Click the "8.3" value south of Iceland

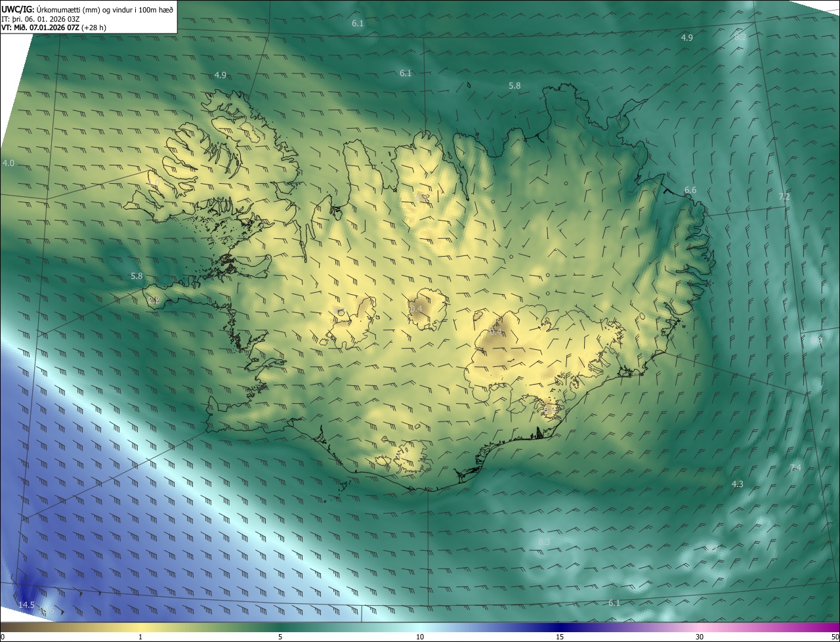click(x=544, y=542)
